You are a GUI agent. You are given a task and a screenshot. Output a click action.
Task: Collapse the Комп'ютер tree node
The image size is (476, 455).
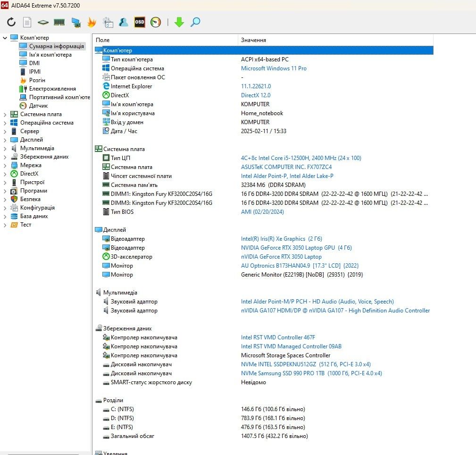(x=5, y=38)
